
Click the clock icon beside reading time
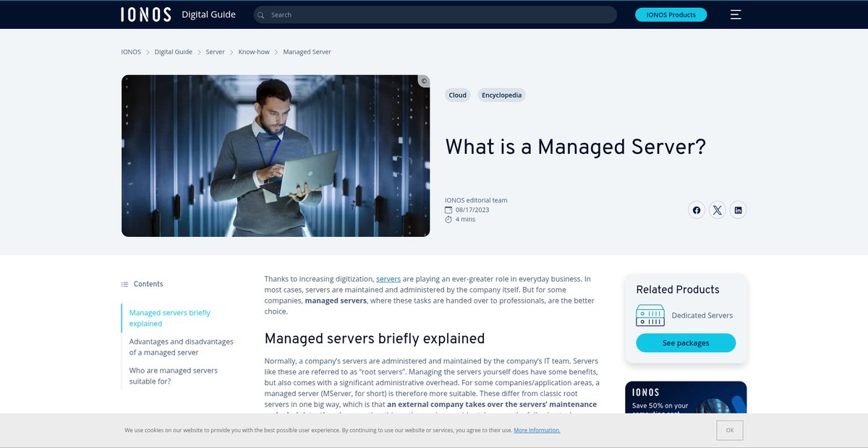point(448,219)
